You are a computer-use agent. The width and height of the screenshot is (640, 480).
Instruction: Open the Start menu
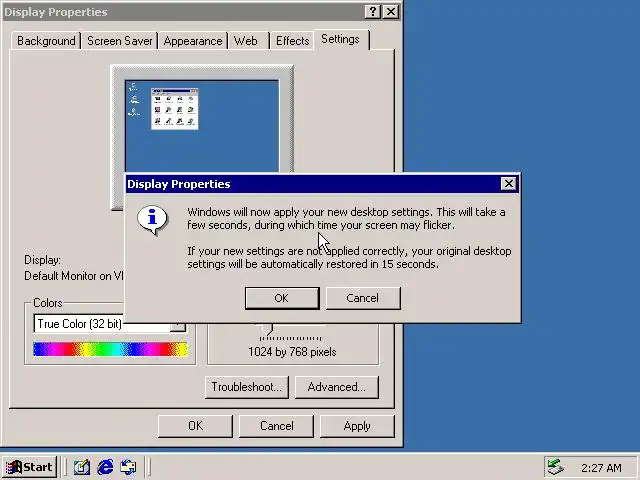29,467
